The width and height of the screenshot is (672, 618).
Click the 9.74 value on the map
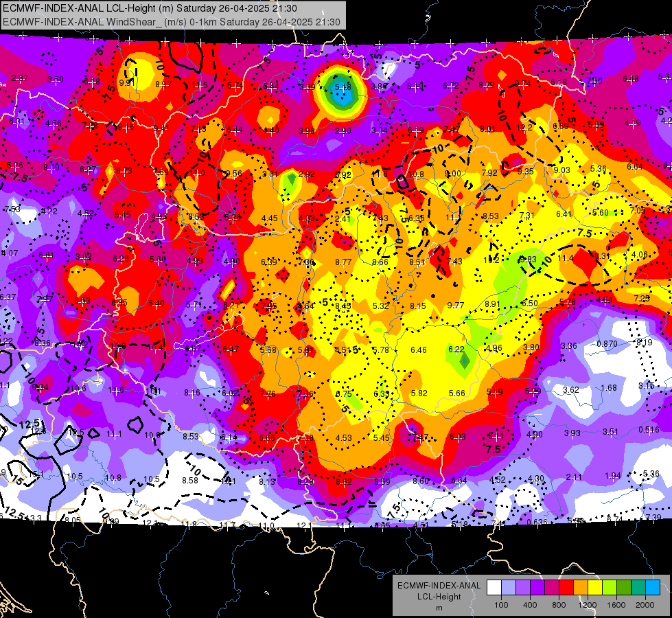click(522, 84)
